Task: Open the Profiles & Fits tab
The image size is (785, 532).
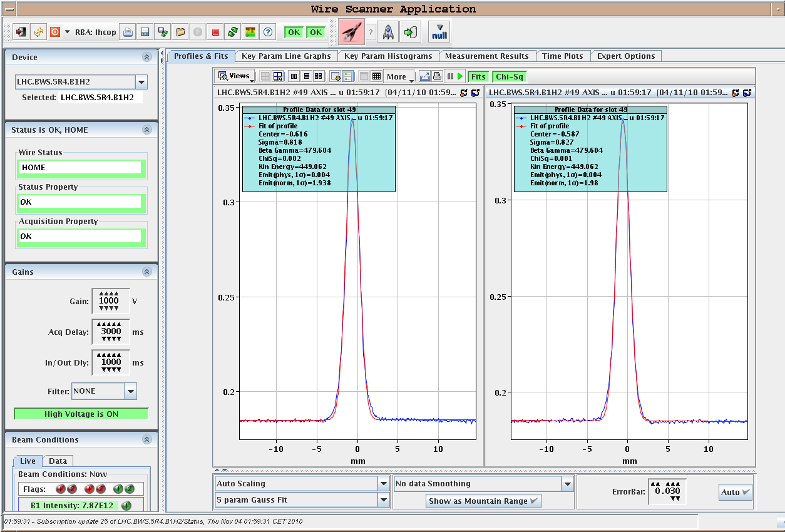Action: coord(201,56)
